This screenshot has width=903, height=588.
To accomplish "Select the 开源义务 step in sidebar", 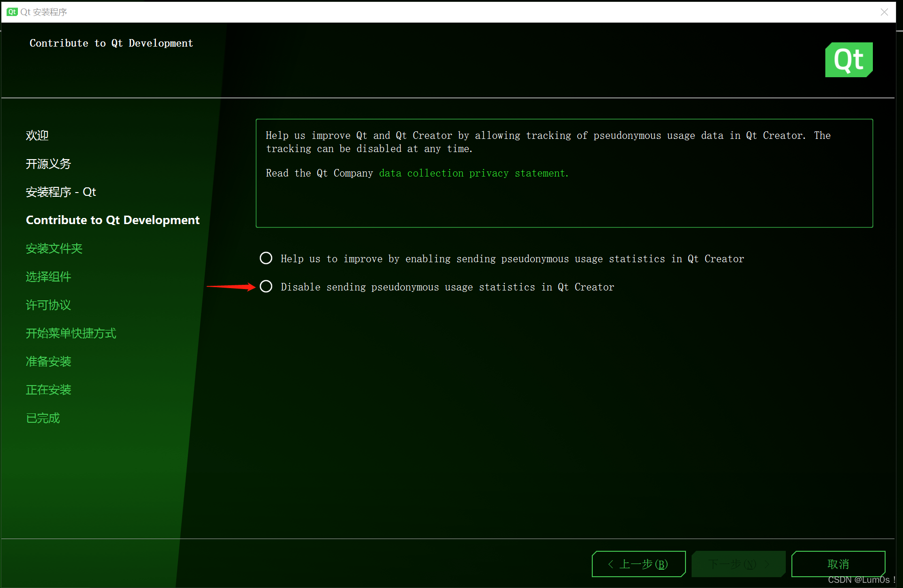I will 48,164.
